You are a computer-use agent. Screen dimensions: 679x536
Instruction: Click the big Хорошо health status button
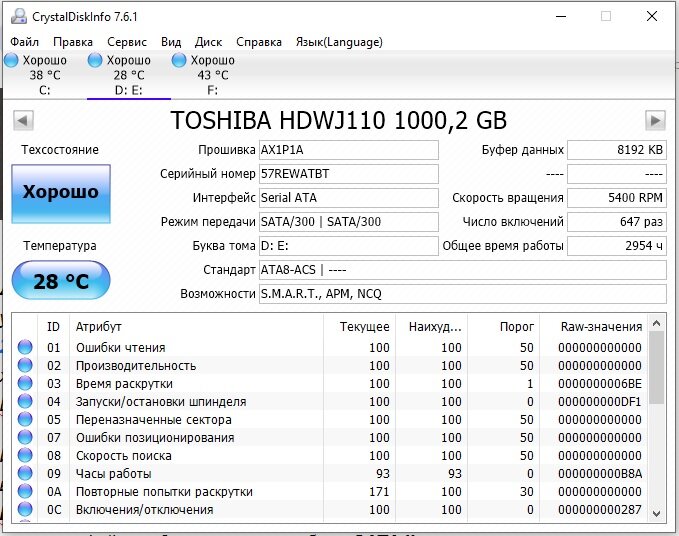click(x=61, y=194)
